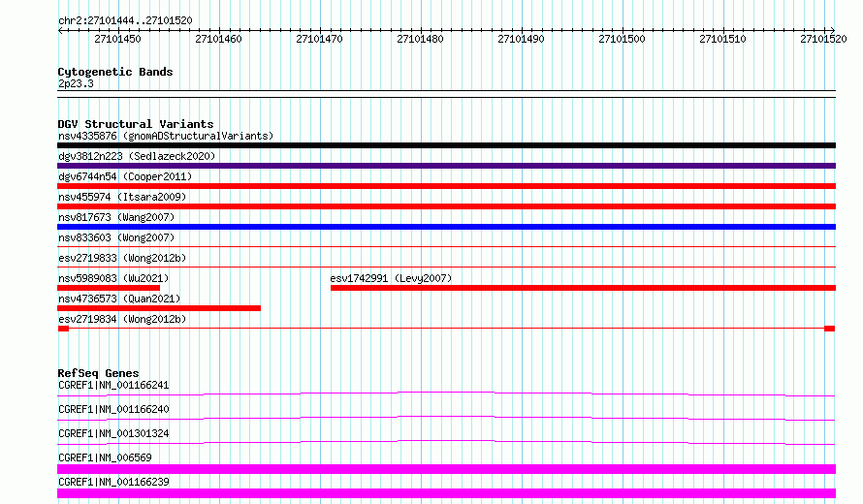This screenshot has width=863, height=504.
Task: Click the red dgv6744n54 variant bar
Action: [x=446, y=186]
